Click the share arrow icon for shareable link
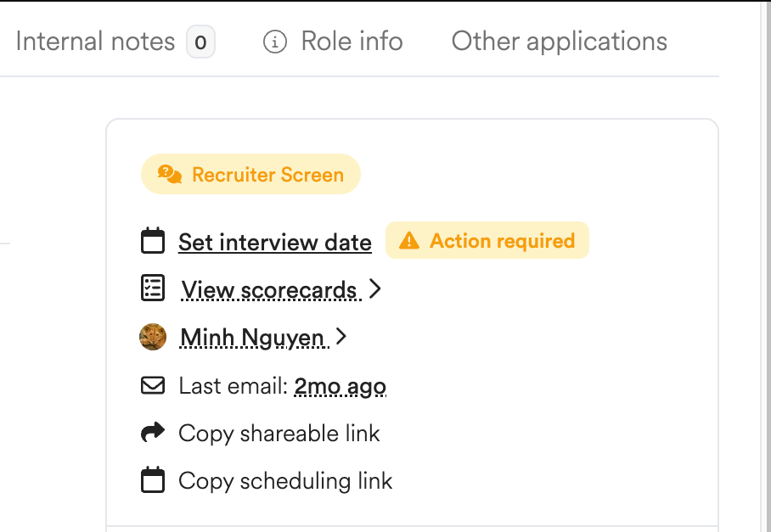This screenshot has height=532, width=771. 153,432
